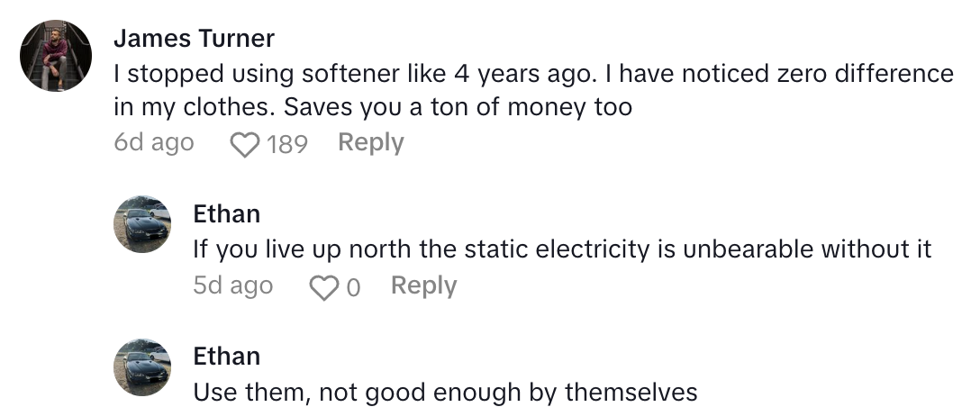Click the '6d ago' timestamp

(154, 143)
